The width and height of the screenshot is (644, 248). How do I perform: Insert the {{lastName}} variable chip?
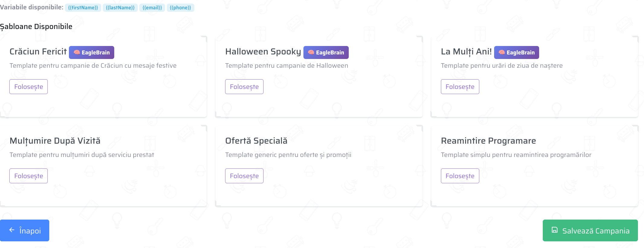[x=120, y=8]
